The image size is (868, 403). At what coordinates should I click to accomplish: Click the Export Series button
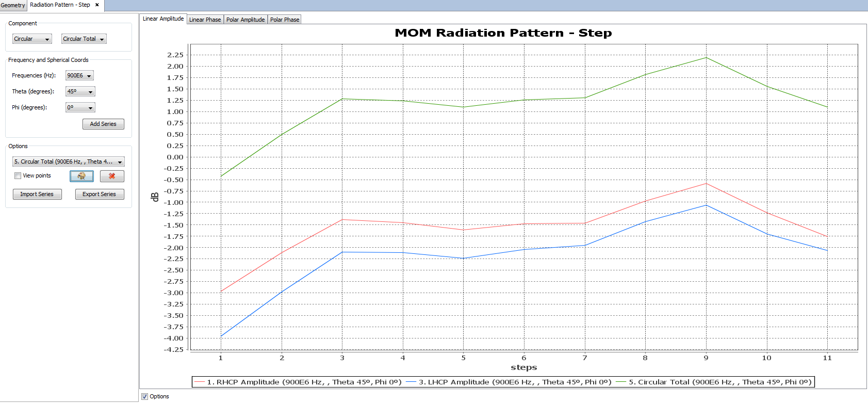coord(100,195)
